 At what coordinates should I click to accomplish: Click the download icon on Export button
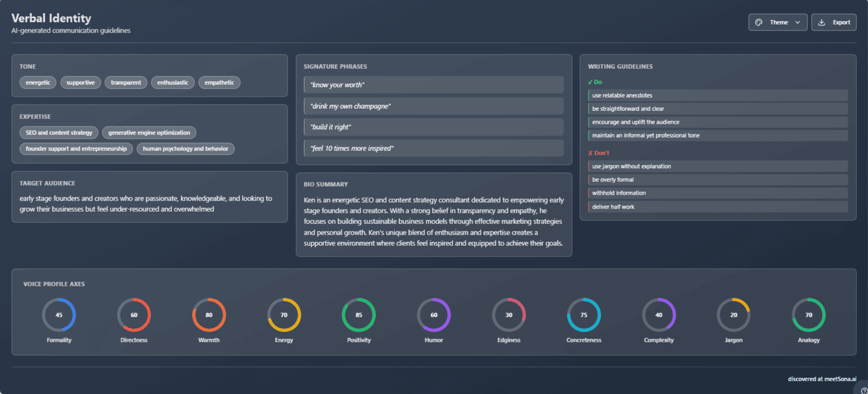(x=822, y=22)
